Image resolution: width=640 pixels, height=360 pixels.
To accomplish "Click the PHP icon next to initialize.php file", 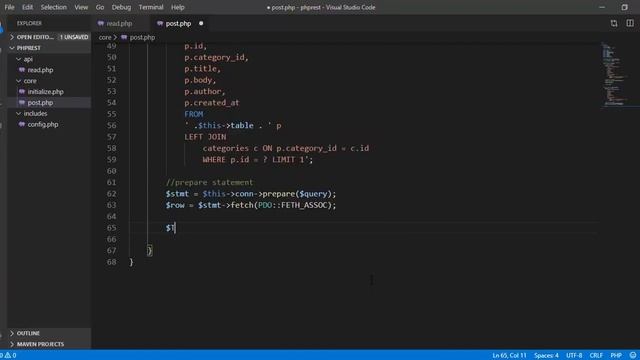I will (22, 92).
